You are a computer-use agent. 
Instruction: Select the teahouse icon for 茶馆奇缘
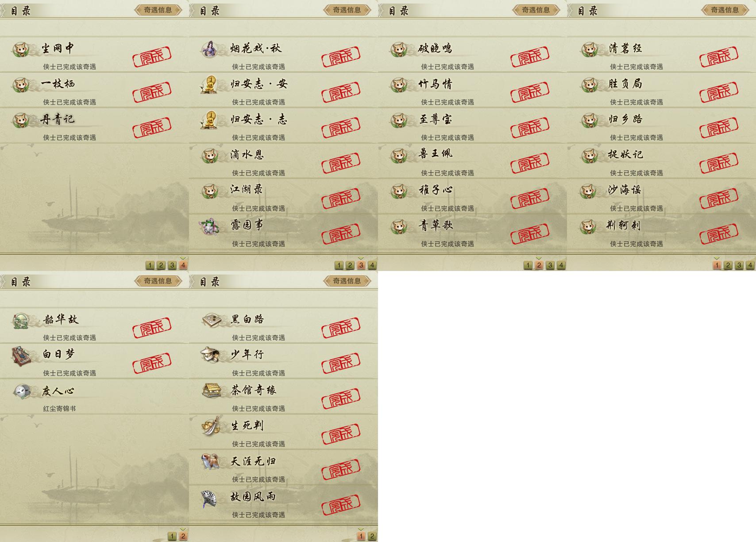click(211, 391)
